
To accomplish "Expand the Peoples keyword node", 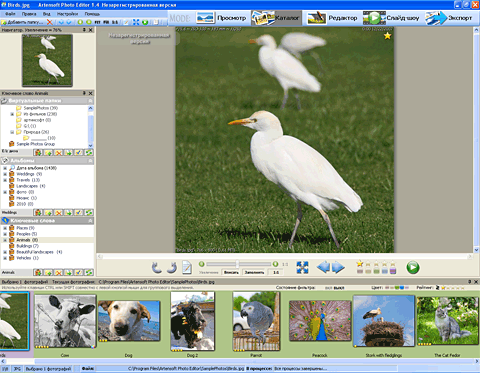I will [5, 234].
